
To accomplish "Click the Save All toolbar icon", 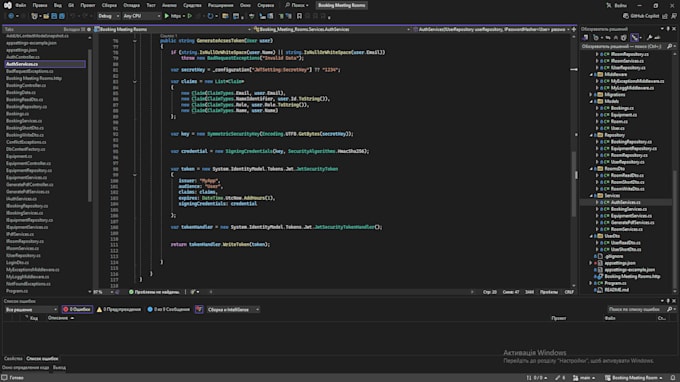I will (62, 16).
